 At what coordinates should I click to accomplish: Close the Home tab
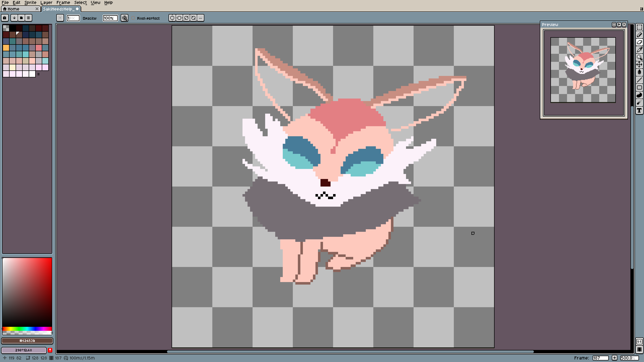(x=37, y=9)
